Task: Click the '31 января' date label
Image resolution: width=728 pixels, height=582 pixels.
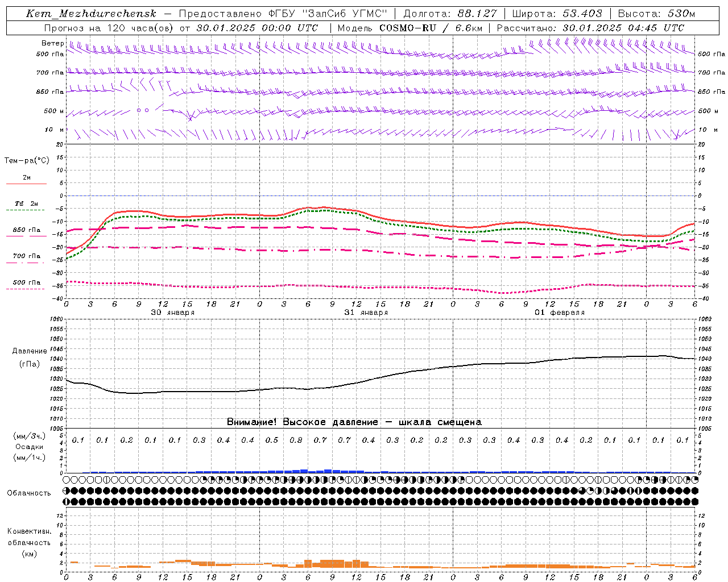Action: (x=366, y=313)
